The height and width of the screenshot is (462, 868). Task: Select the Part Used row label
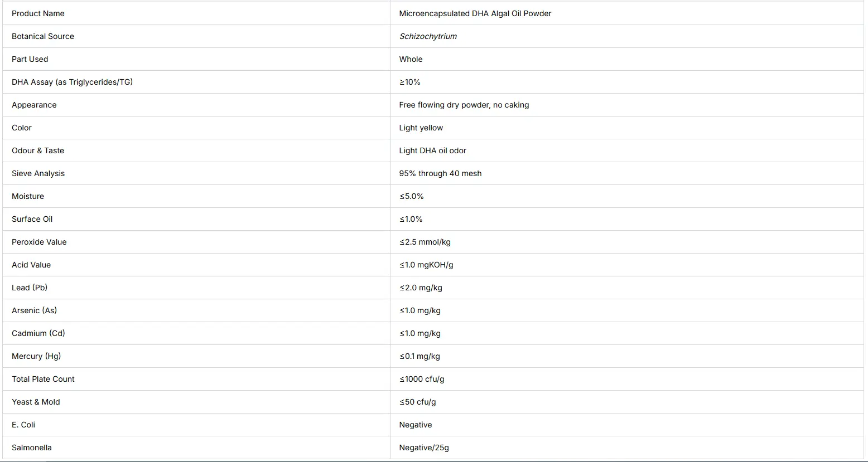pos(30,59)
